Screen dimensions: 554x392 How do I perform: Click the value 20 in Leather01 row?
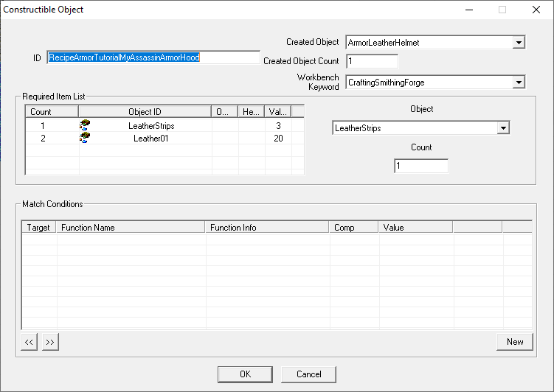278,139
